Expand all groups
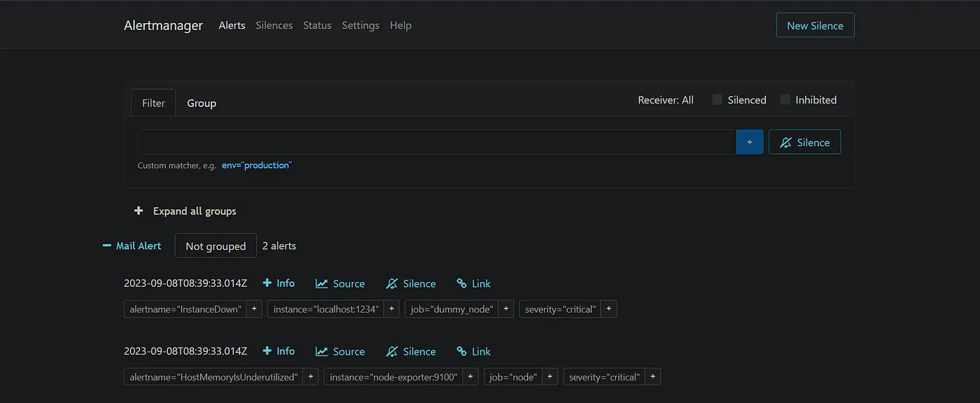The height and width of the screenshot is (403, 980). [185, 211]
